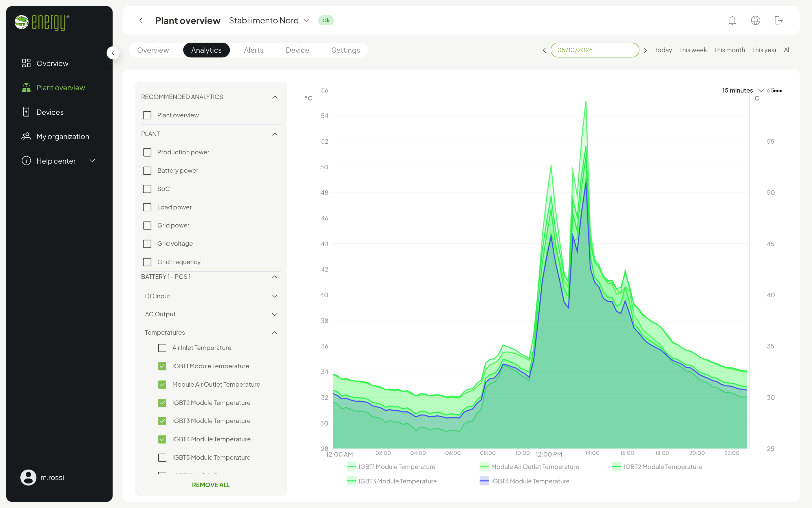812x508 pixels.
Task: Open the Stabilimento Nord plant dropdown
Action: pyautogui.click(x=270, y=21)
